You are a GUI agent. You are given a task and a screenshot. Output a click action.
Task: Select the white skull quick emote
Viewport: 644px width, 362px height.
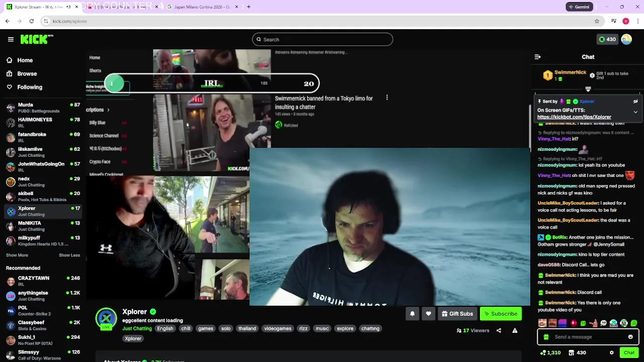coord(603,323)
